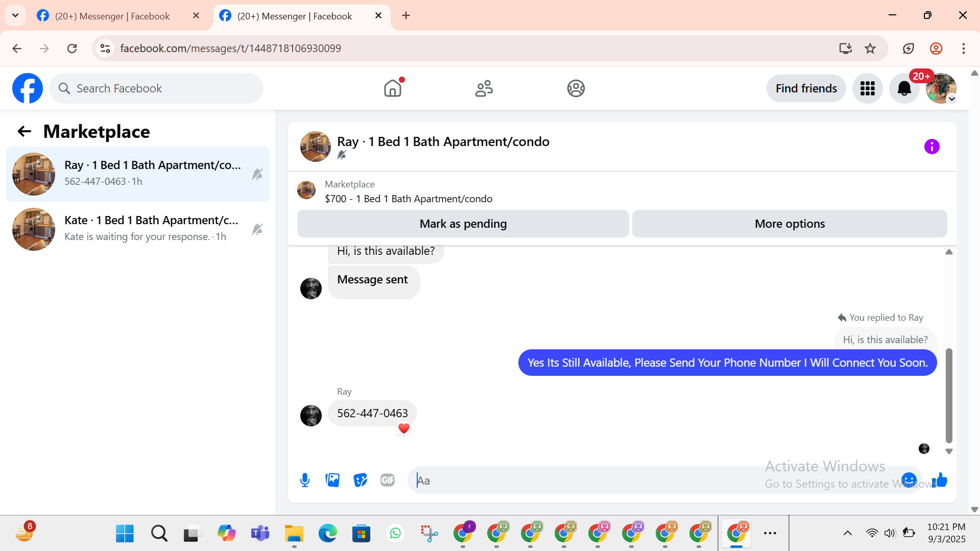Click the chat scroll up arrow
Viewport: 980px width, 551px height.
click(949, 252)
